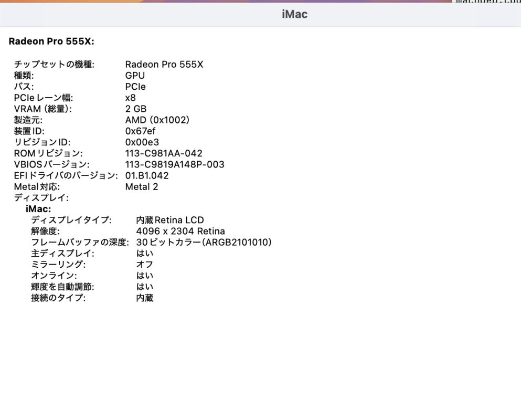Click the 接続のタイプ label
The width and height of the screenshot is (521, 420).
58,298
